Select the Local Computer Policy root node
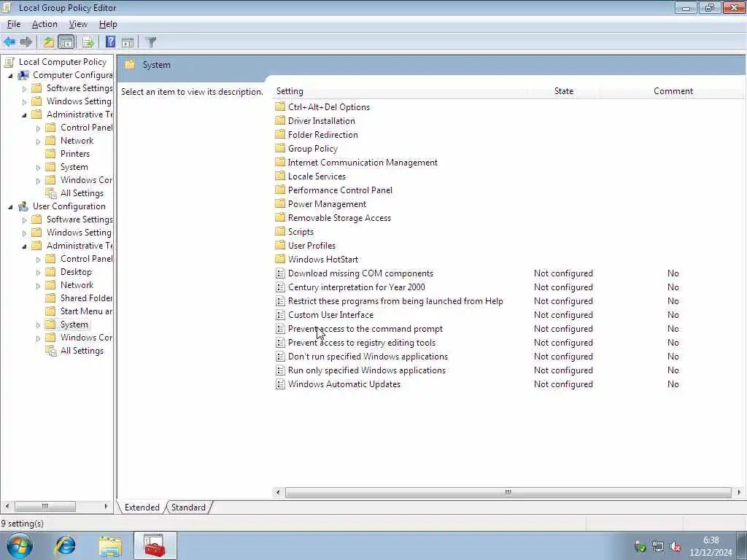 point(63,62)
